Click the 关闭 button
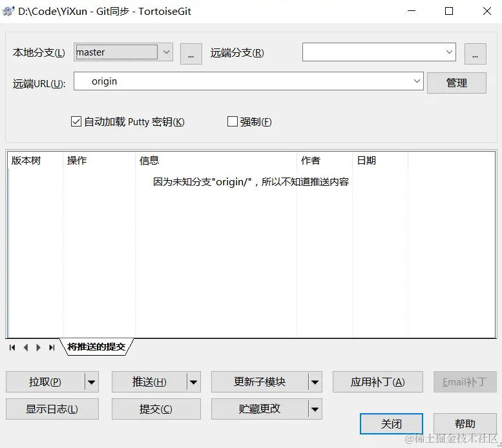 coord(392,424)
